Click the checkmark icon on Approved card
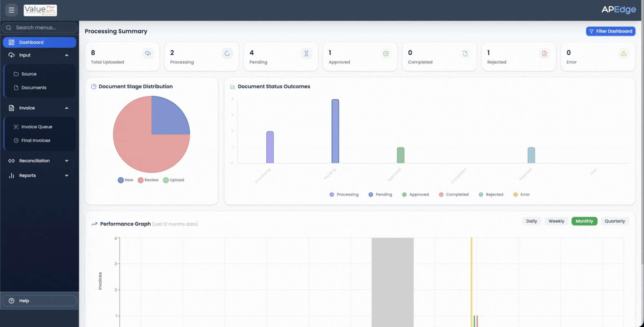The height and width of the screenshot is (327, 644). [386, 54]
